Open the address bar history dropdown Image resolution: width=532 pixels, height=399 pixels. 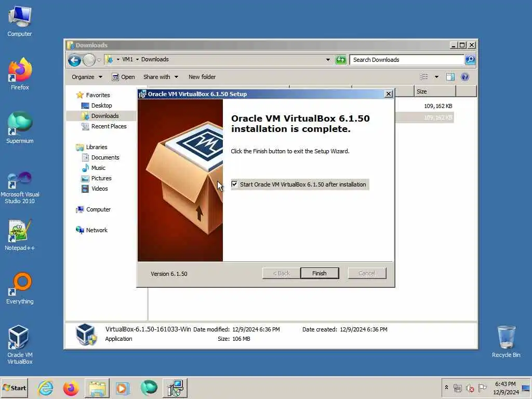click(328, 60)
